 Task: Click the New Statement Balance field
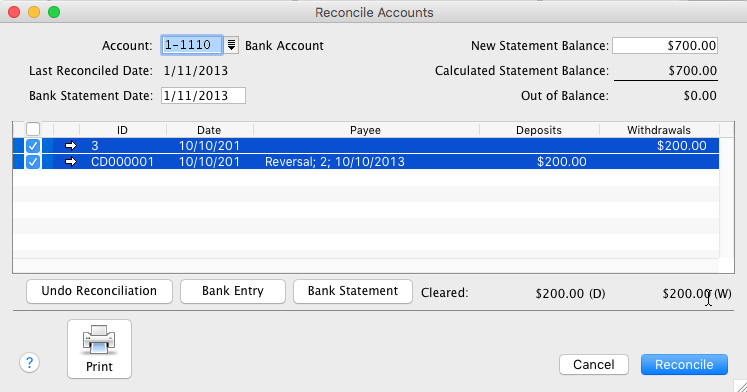coord(665,45)
